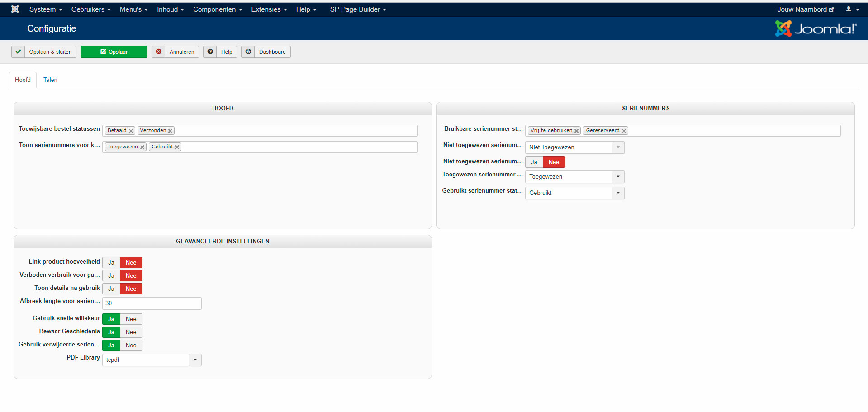Set Bewaar Geschiedenis to Nee
This screenshot has width=868, height=412.
(131, 332)
